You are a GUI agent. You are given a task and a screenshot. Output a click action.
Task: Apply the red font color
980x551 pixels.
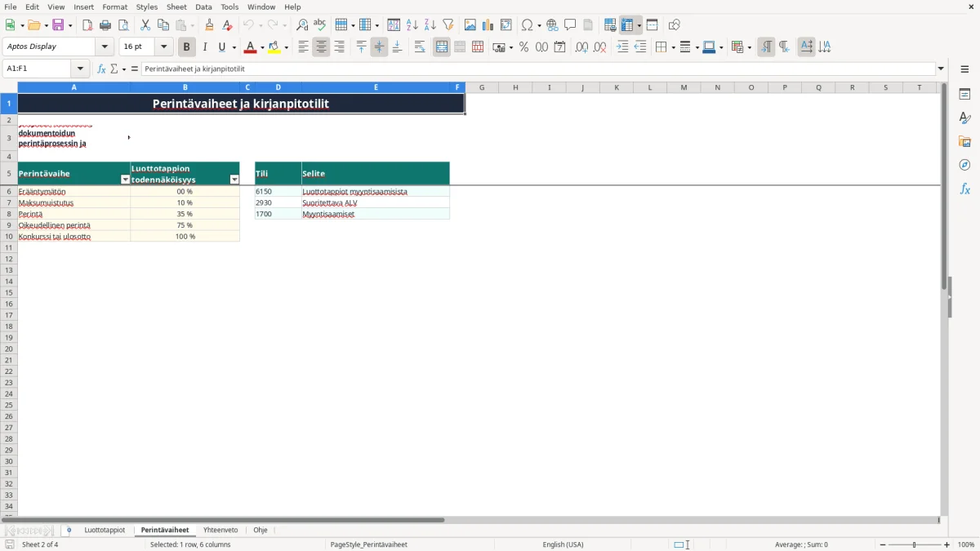pyautogui.click(x=250, y=47)
